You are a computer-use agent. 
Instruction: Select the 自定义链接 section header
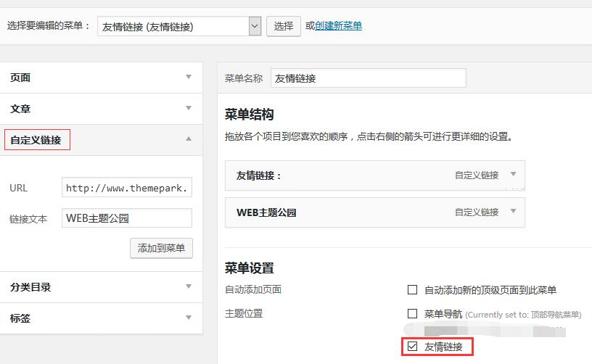36,140
